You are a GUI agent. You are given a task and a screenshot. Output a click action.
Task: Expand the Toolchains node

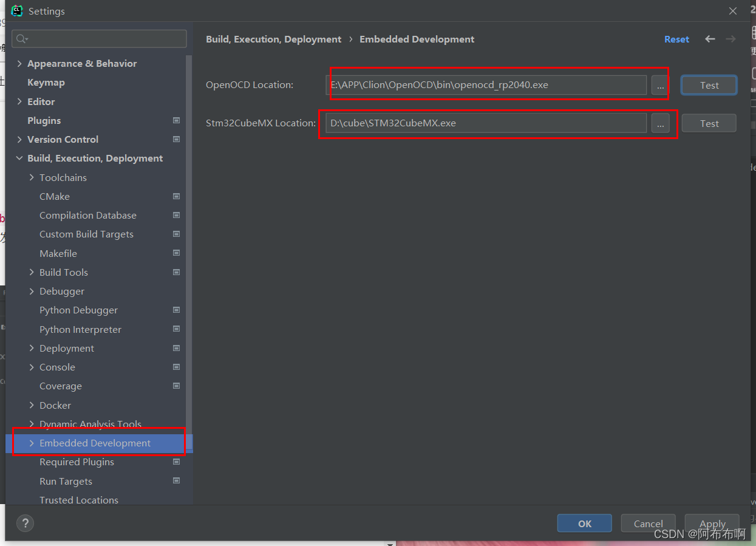click(x=32, y=177)
